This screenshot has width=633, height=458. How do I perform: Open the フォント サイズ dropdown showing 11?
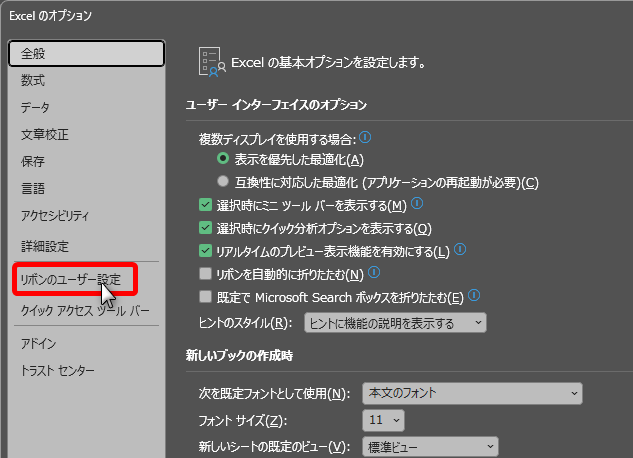(384, 420)
